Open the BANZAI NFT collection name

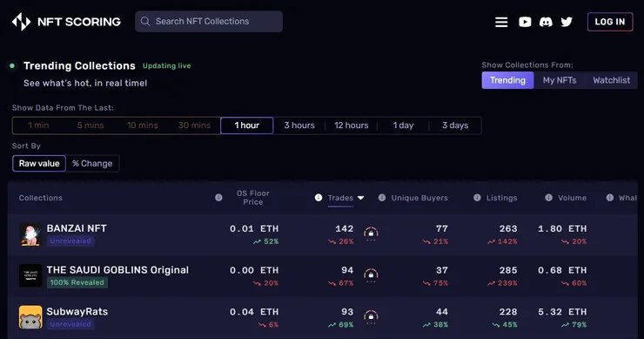pyautogui.click(x=77, y=228)
